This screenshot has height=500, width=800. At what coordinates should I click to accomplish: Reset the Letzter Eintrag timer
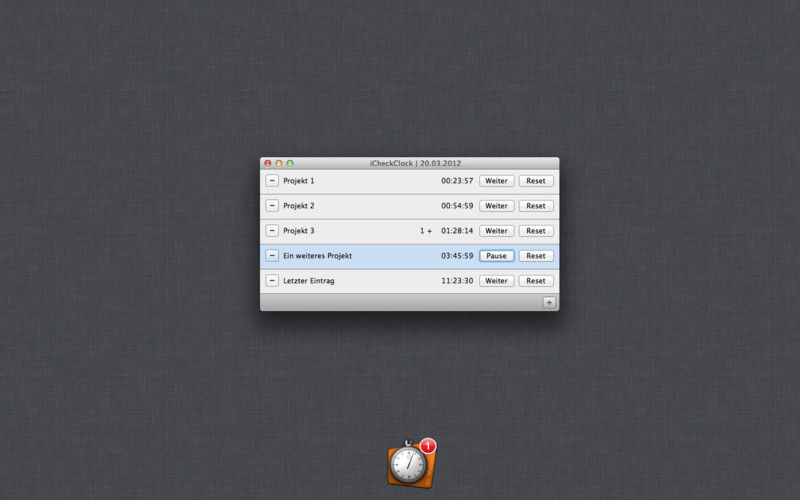click(536, 281)
